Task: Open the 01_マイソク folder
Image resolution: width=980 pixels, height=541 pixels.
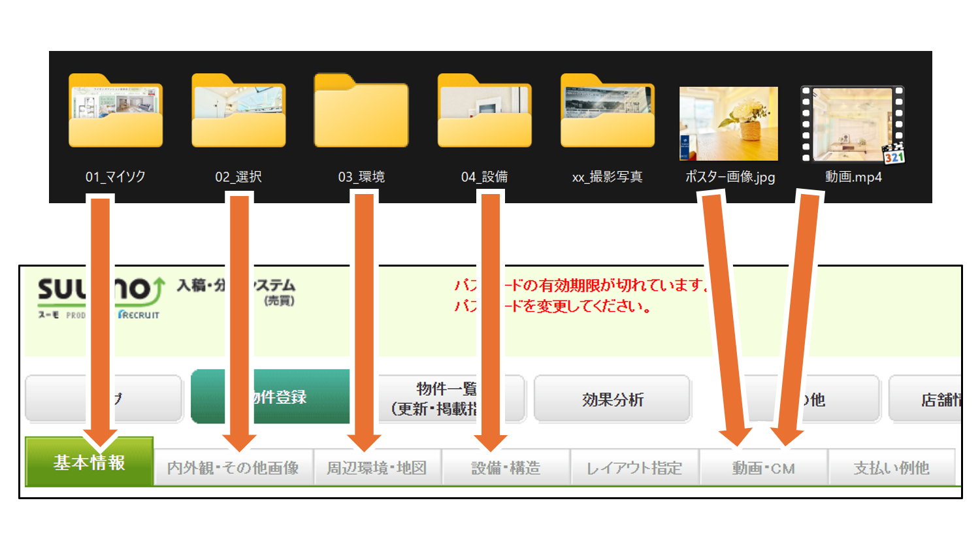Action: pyautogui.click(x=116, y=111)
